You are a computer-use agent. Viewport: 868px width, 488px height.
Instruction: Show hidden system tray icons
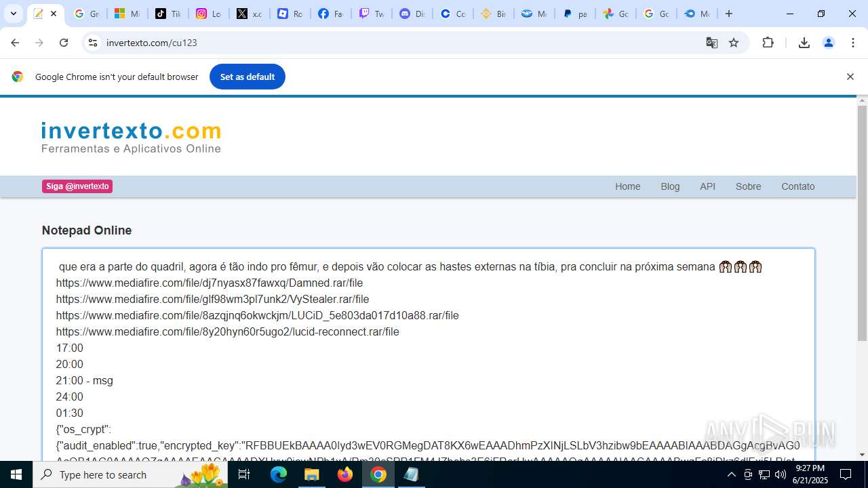point(731,474)
